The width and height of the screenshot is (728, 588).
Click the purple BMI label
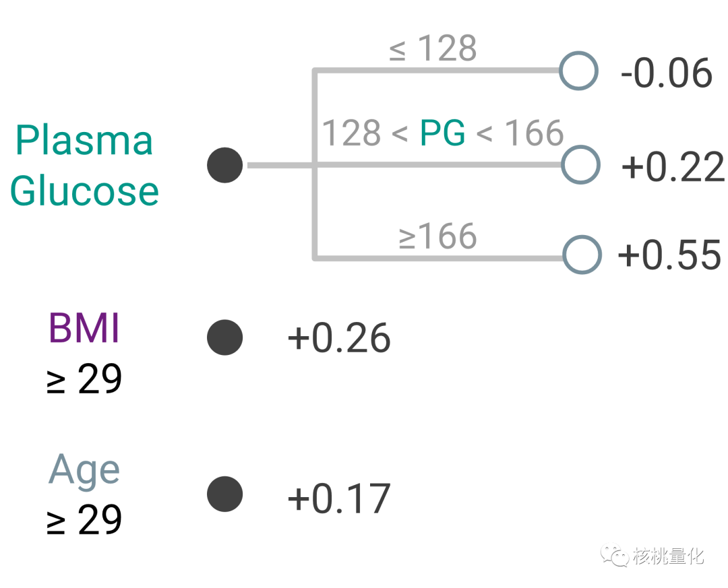click(x=84, y=329)
